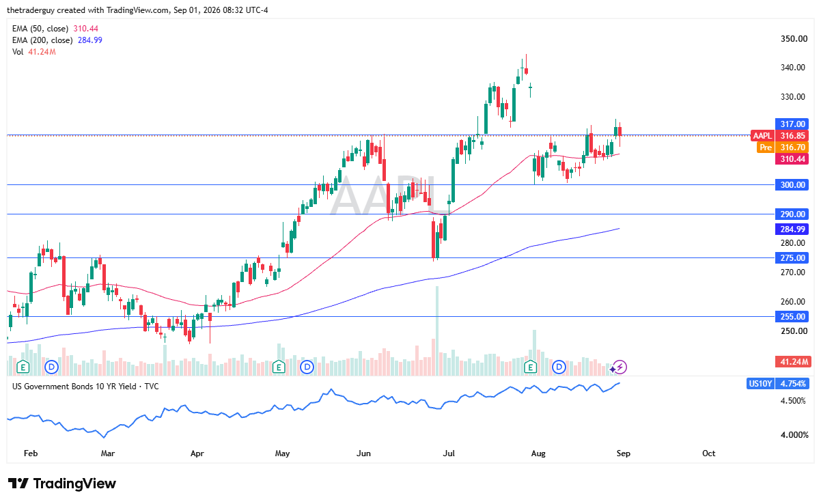
Task: Click the 280.00 price axis tick
Action: pyautogui.click(x=794, y=243)
